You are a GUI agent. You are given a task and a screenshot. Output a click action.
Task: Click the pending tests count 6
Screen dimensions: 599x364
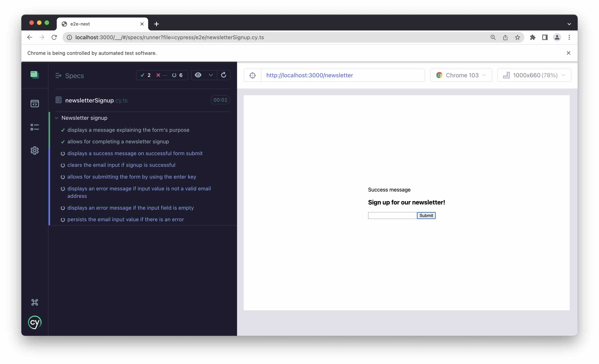(177, 75)
